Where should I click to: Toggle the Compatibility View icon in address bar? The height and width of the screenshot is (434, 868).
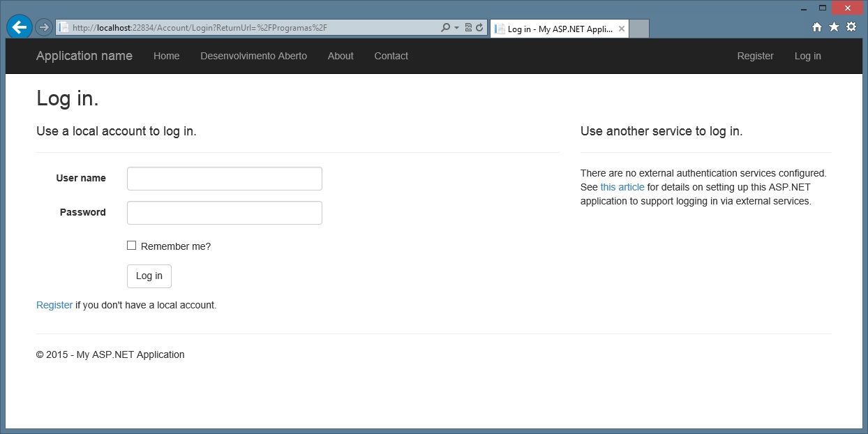pyautogui.click(x=469, y=28)
